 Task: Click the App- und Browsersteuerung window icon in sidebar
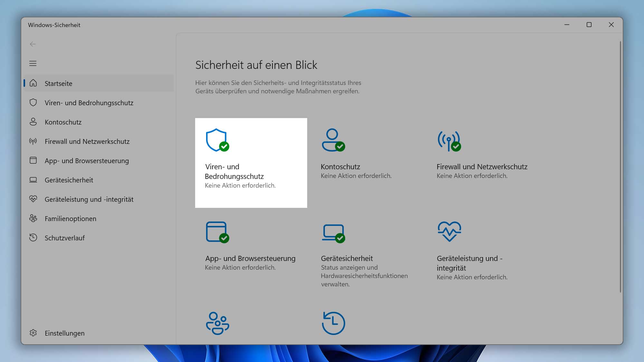coord(33,160)
